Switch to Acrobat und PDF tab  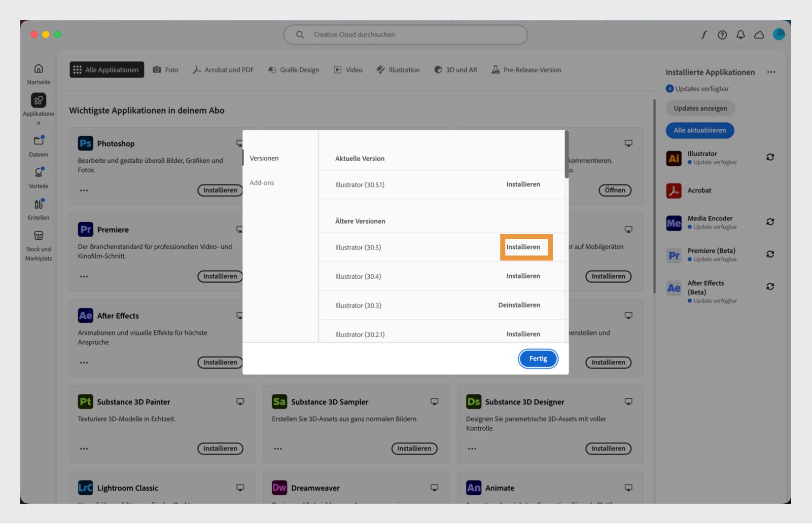click(x=223, y=70)
